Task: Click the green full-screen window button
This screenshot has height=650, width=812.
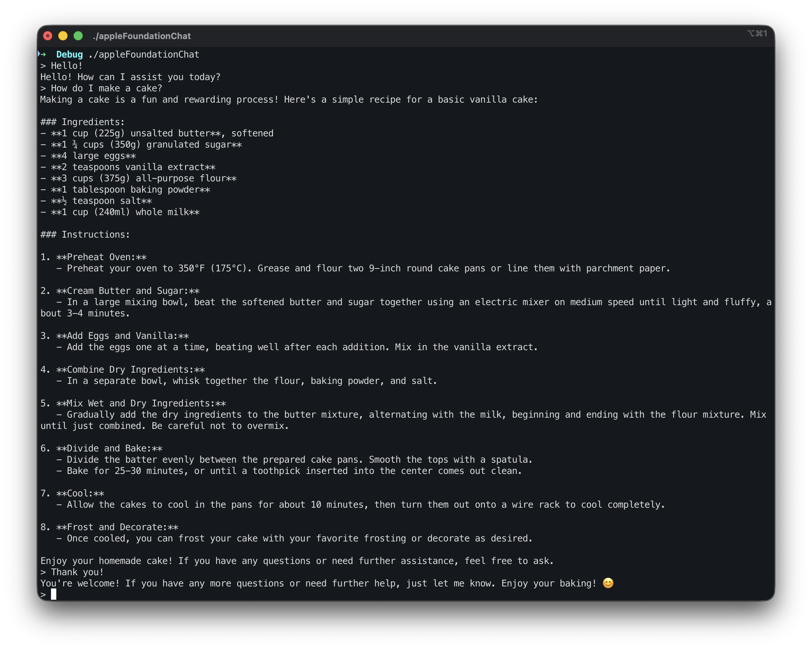Action: [x=78, y=36]
